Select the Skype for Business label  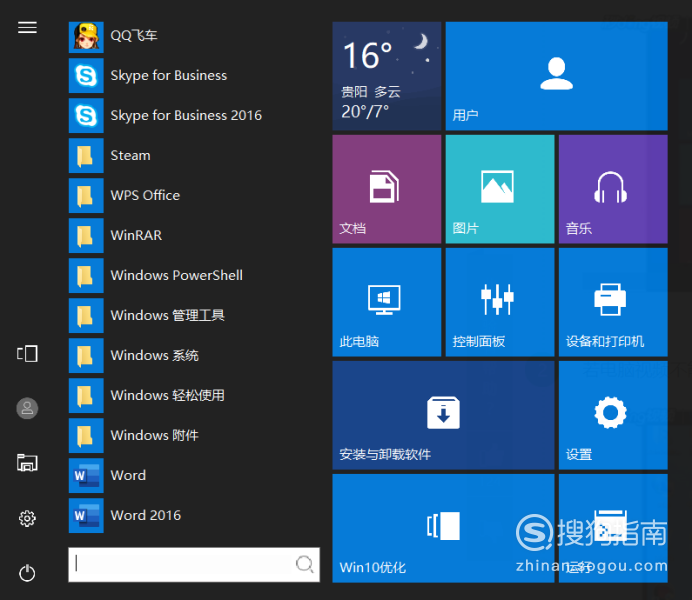coord(169,75)
